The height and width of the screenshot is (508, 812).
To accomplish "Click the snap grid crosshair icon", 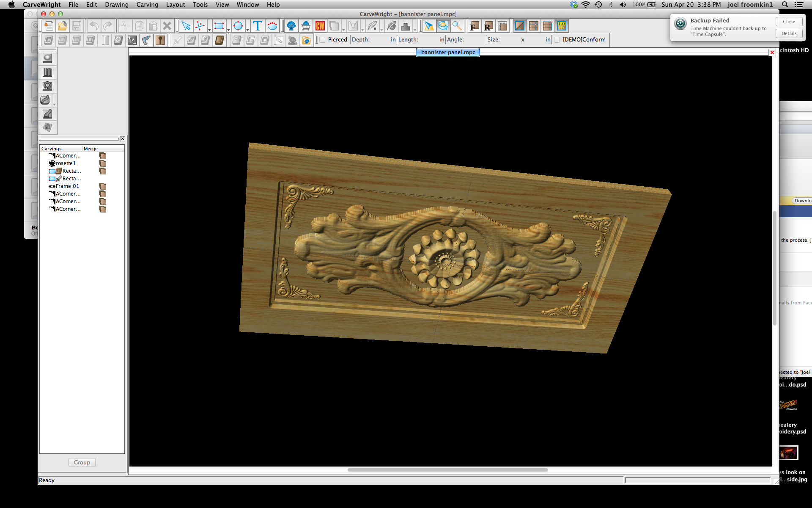I will click(534, 26).
